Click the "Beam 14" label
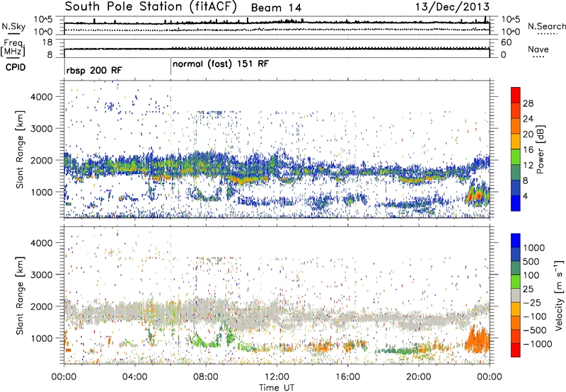Viewport: 566px width, 392px height. tap(276, 8)
